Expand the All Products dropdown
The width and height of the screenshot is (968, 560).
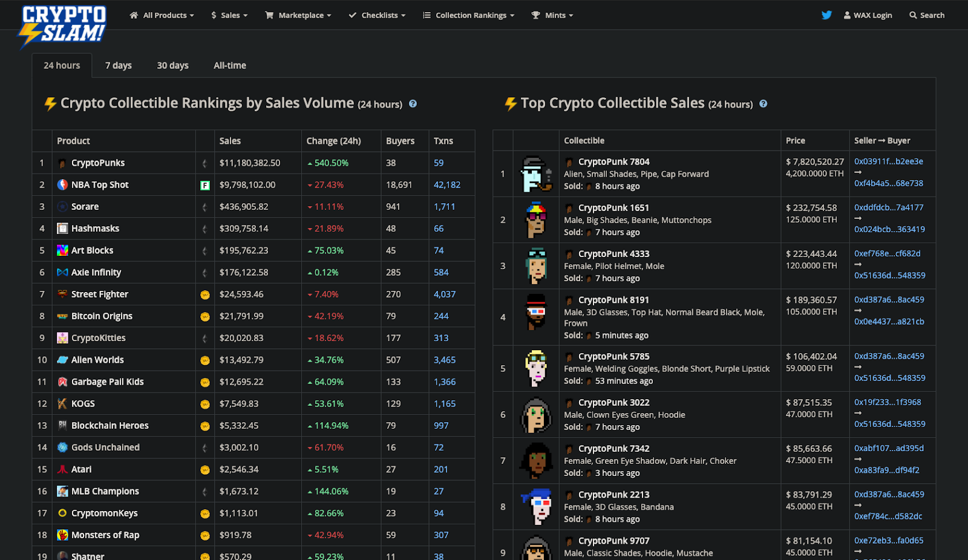coord(162,15)
